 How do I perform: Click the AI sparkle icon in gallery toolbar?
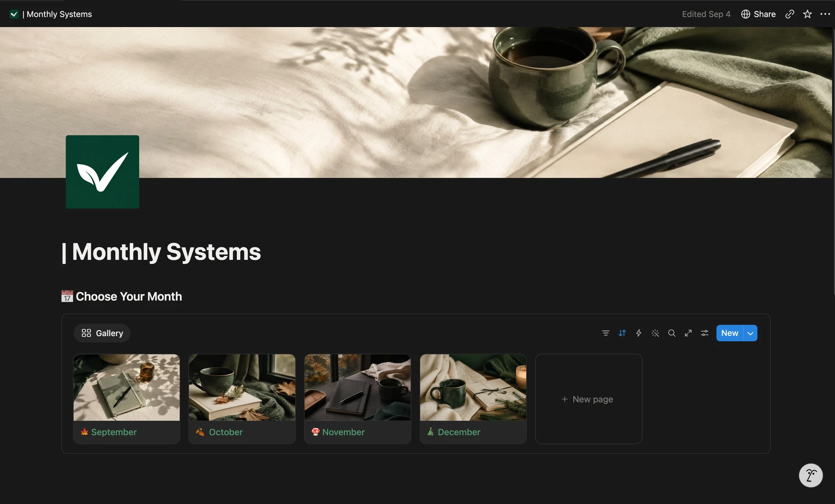[x=655, y=333]
